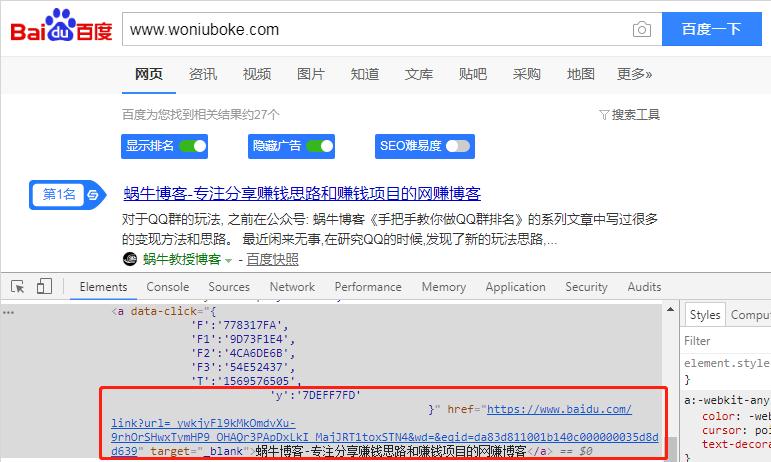Image resolution: width=771 pixels, height=462 pixels.
Task: Open DevTools Application tab
Action: coord(515,287)
